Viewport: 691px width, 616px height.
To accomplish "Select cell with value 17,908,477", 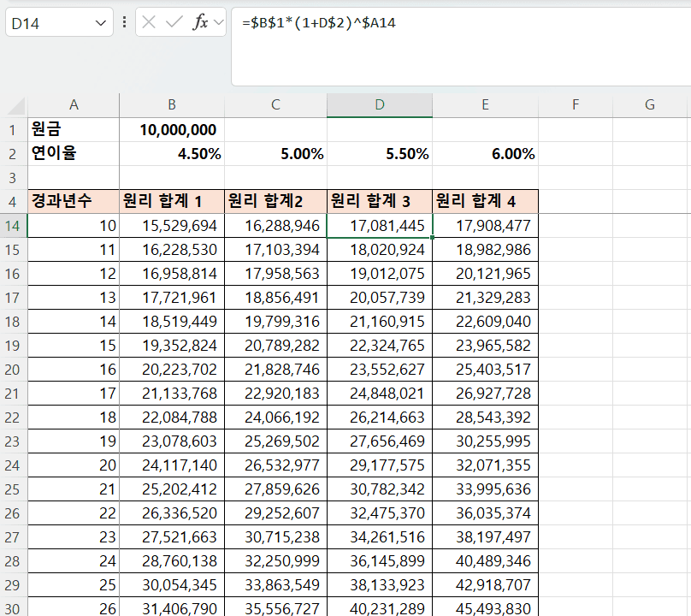I will point(485,226).
